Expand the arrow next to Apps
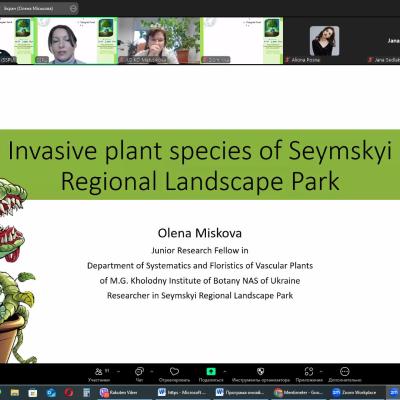This screenshot has height=400, width=400. coord(321,371)
